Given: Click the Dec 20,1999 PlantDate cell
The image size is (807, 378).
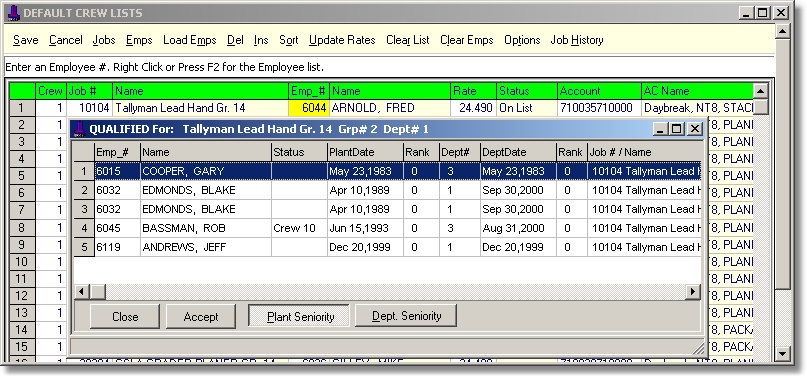Looking at the screenshot, I should pos(365,247).
